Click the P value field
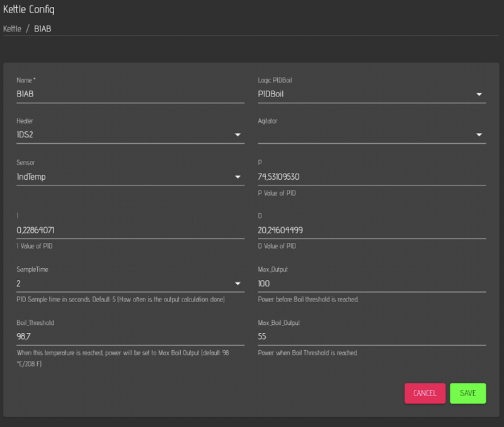Screen dimensions: 504x427 (x=372, y=177)
